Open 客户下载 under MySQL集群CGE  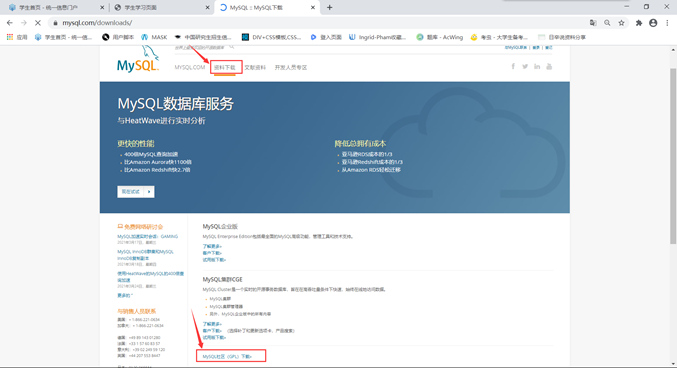212,331
